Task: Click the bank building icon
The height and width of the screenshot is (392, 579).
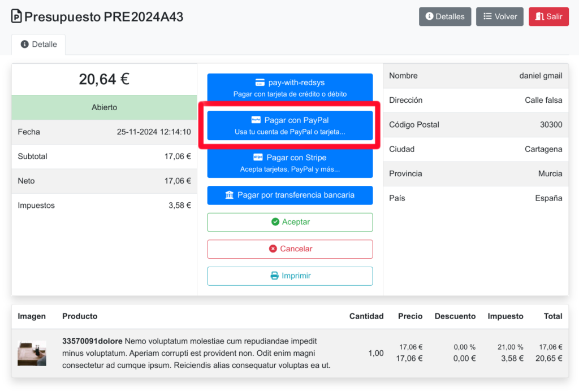Action: point(230,195)
